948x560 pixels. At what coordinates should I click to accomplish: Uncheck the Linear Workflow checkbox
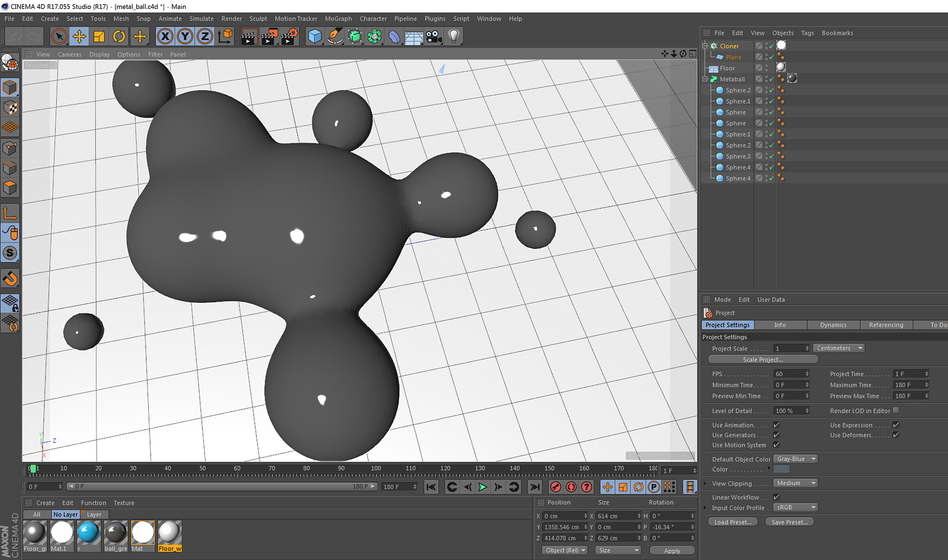click(776, 497)
